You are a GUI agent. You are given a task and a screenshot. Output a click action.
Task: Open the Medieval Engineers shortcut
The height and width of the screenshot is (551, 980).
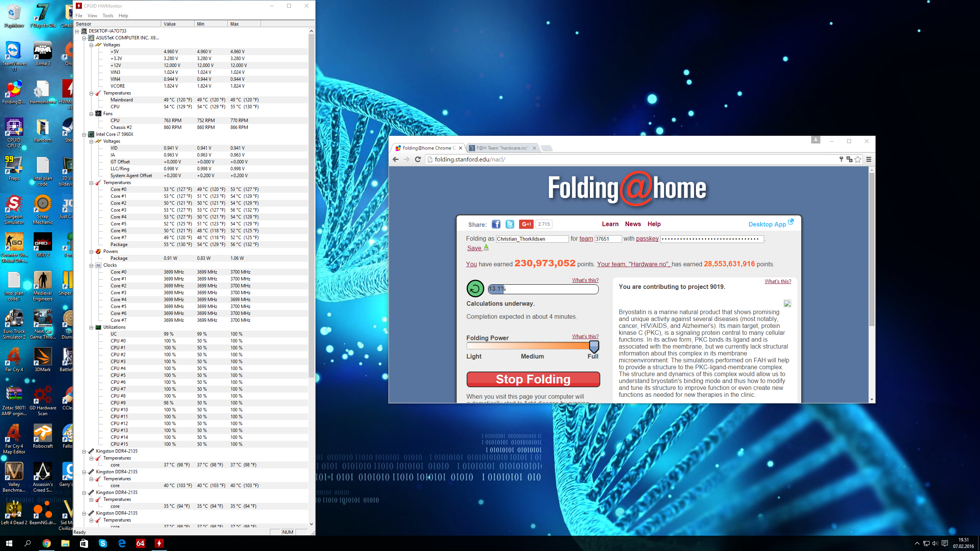(x=42, y=286)
